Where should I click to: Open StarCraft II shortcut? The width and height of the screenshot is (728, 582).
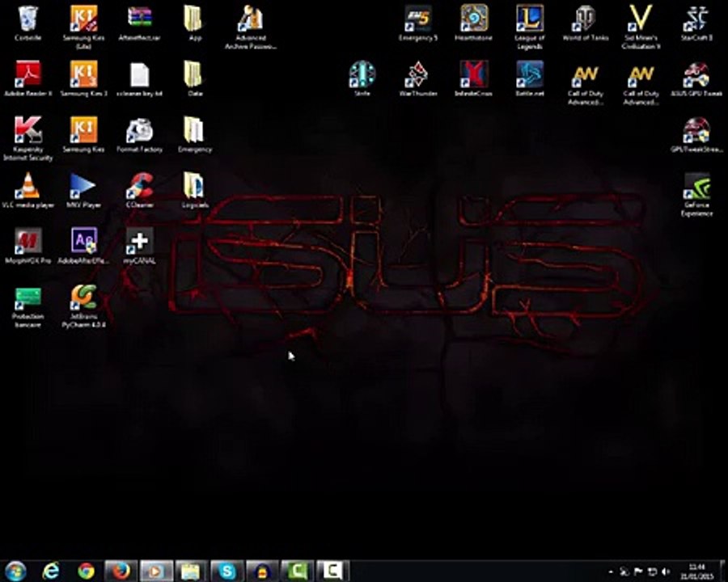pyautogui.click(x=696, y=23)
